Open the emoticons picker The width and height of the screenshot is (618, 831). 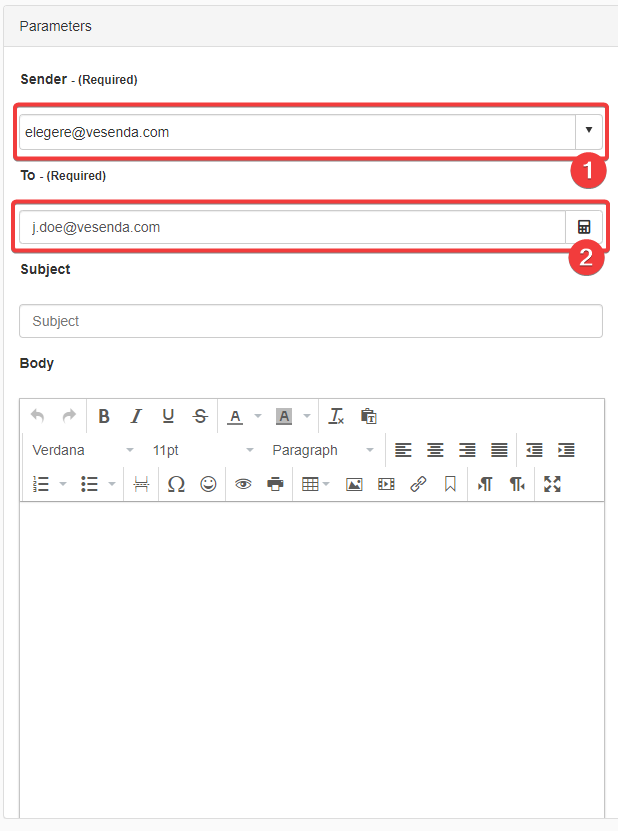(x=208, y=484)
